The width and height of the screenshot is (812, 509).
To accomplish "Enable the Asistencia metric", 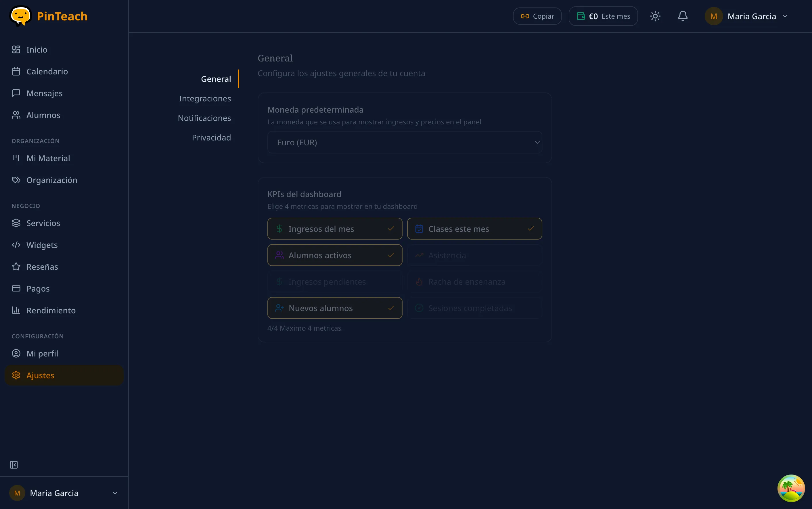I will (474, 255).
